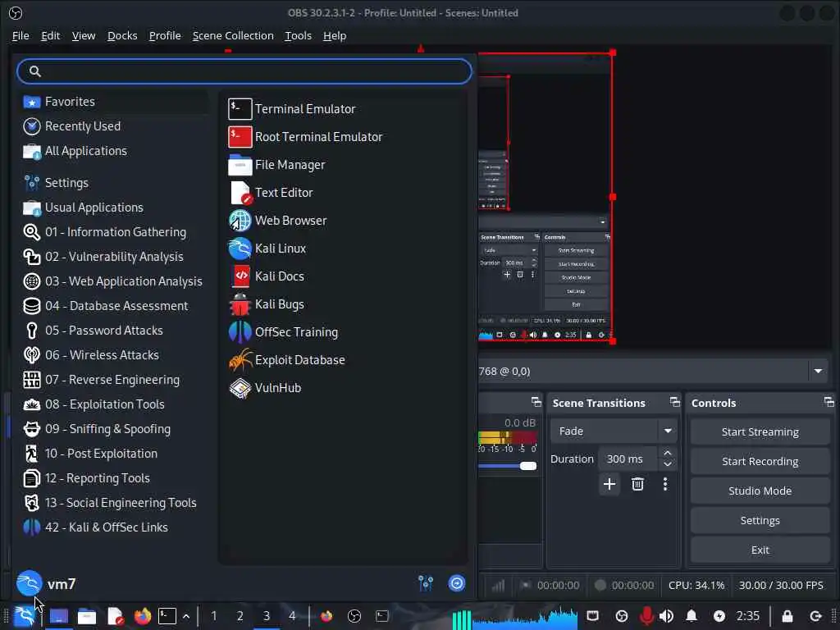Expand the source selector dropdown arrow
The height and width of the screenshot is (630, 840).
click(x=818, y=371)
